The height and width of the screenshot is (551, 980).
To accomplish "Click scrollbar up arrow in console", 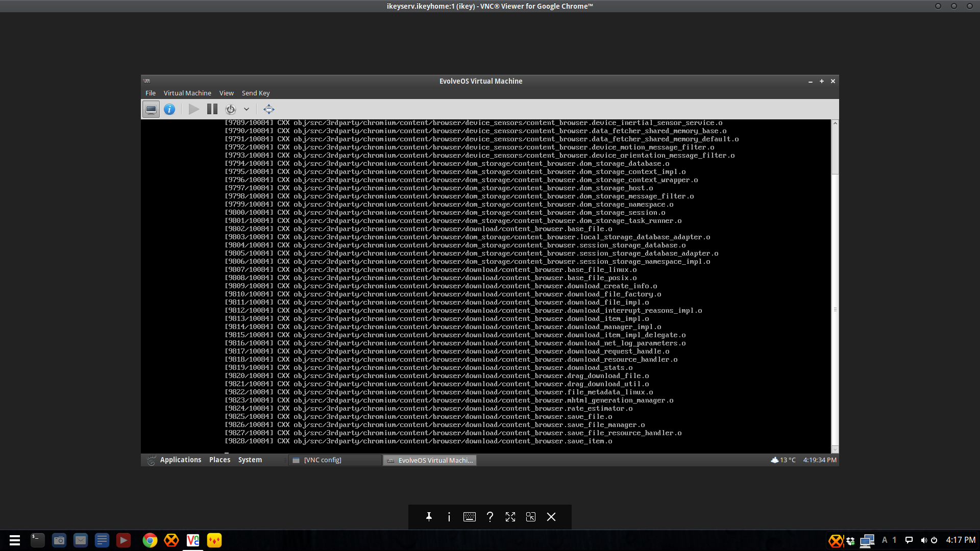I will tap(835, 123).
